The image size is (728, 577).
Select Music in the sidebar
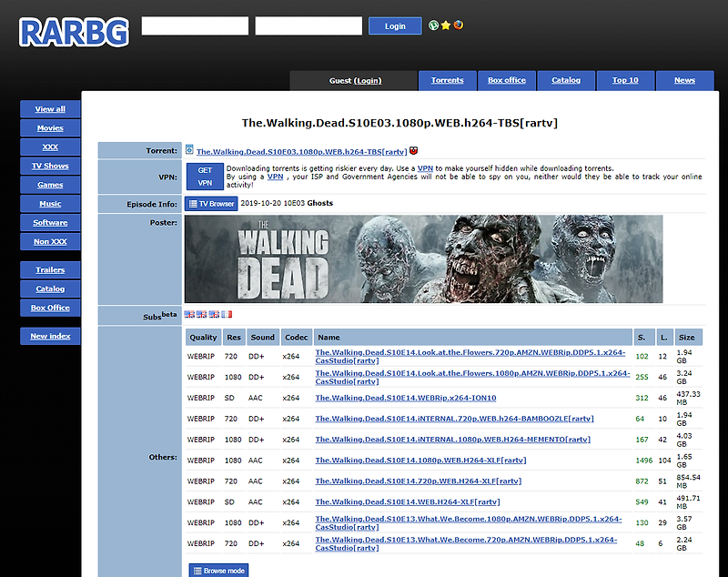(x=50, y=204)
